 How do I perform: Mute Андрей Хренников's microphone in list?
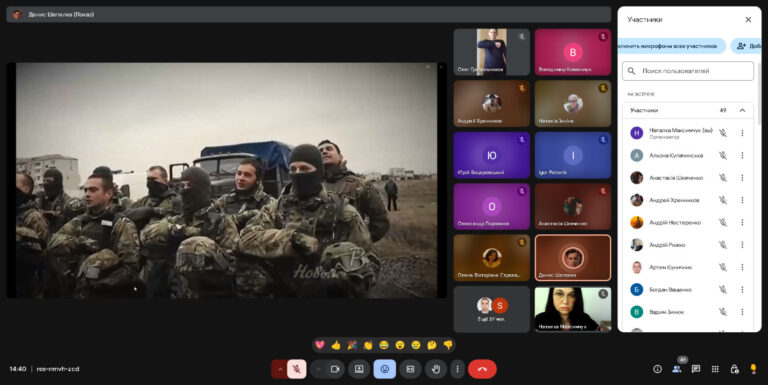point(722,200)
